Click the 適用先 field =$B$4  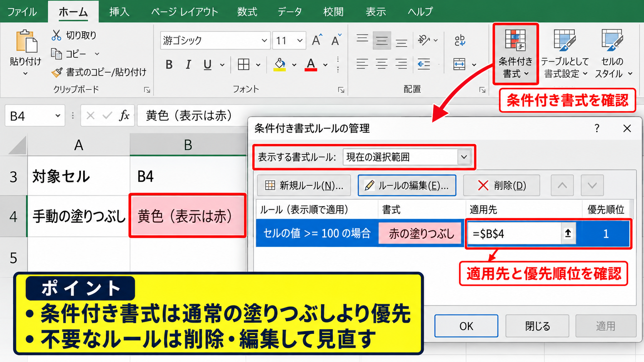514,234
